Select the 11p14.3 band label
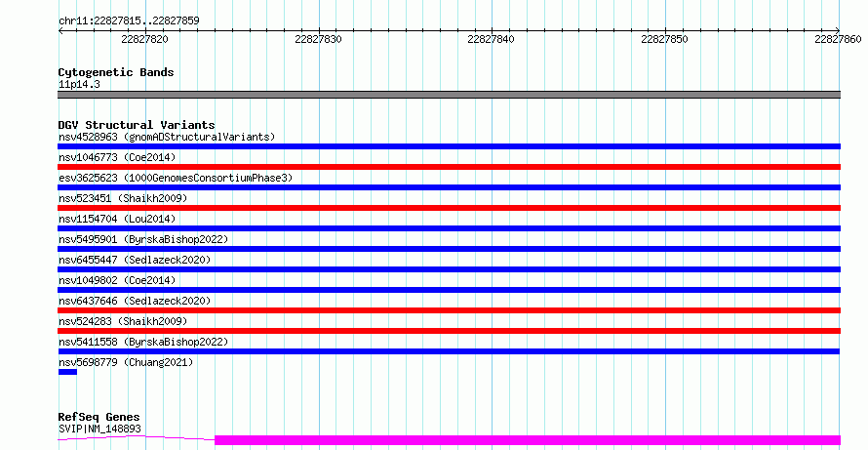 (x=79, y=84)
